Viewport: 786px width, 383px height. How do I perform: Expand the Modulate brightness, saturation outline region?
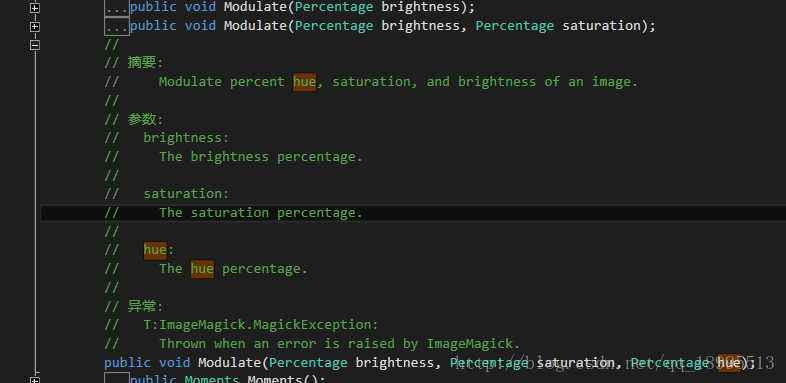[x=35, y=26]
